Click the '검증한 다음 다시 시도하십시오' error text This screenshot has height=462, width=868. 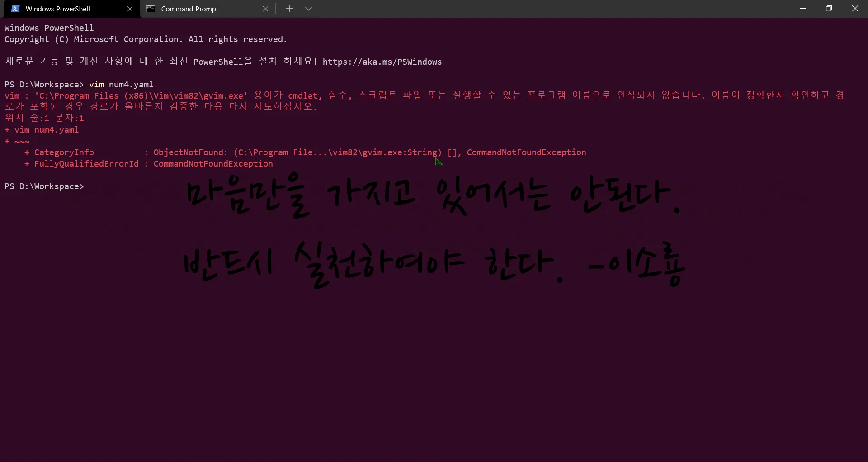[244, 107]
